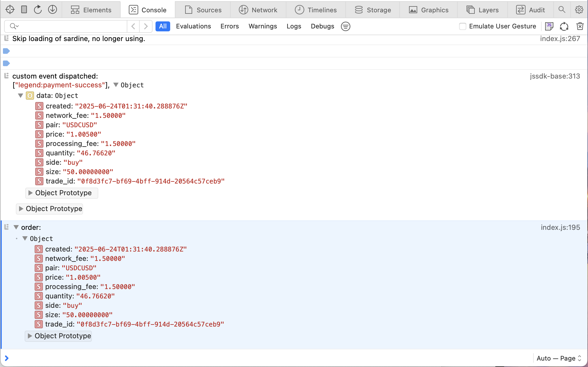Open the Audit tab
Image resolution: width=588 pixels, height=367 pixels.
coord(531,10)
